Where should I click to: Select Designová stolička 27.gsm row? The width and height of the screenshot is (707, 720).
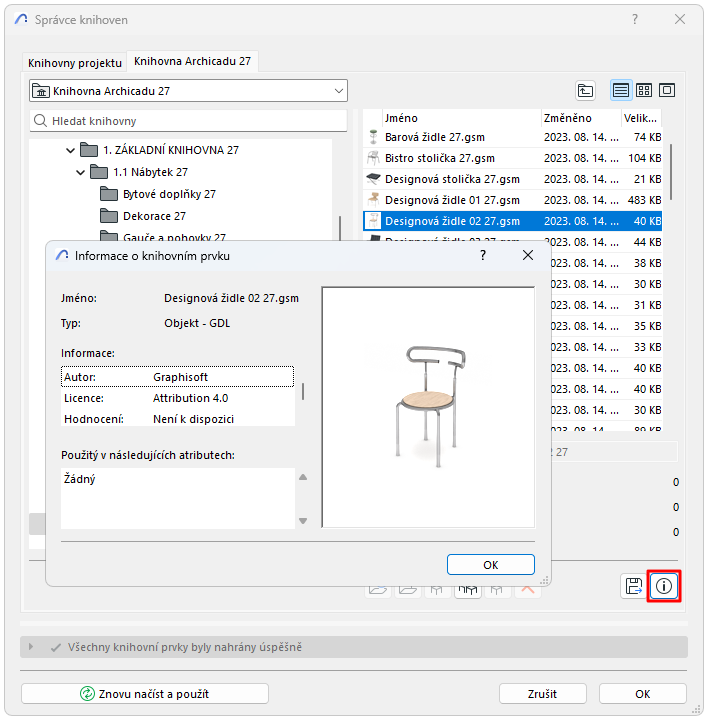pos(512,179)
